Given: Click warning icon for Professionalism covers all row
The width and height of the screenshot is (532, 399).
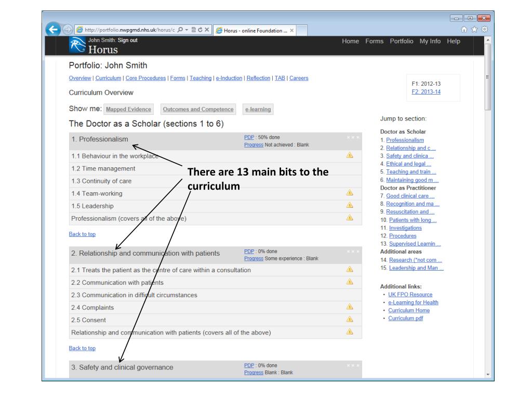Looking at the screenshot, I should 350,218.
